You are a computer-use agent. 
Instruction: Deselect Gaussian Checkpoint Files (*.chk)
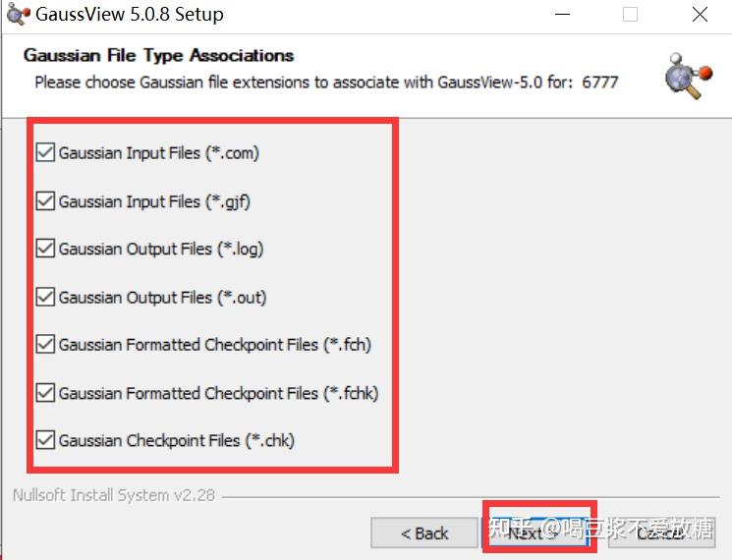[45, 440]
